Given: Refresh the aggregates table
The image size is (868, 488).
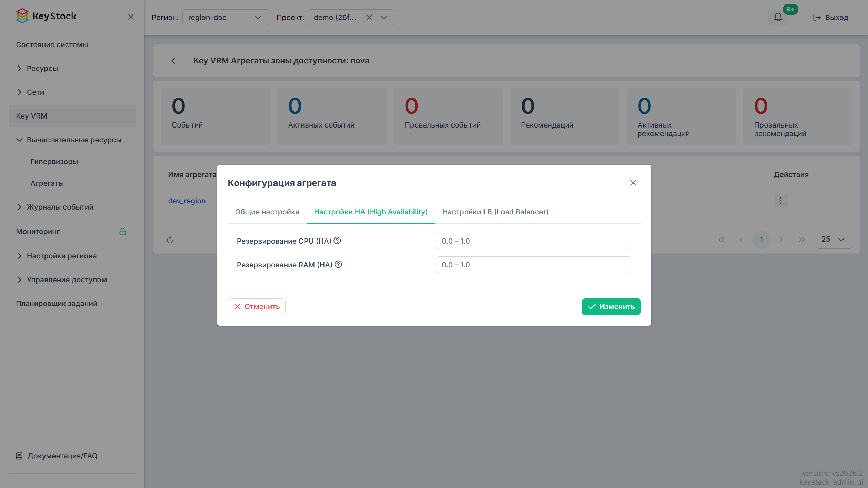Looking at the screenshot, I should click(x=170, y=240).
